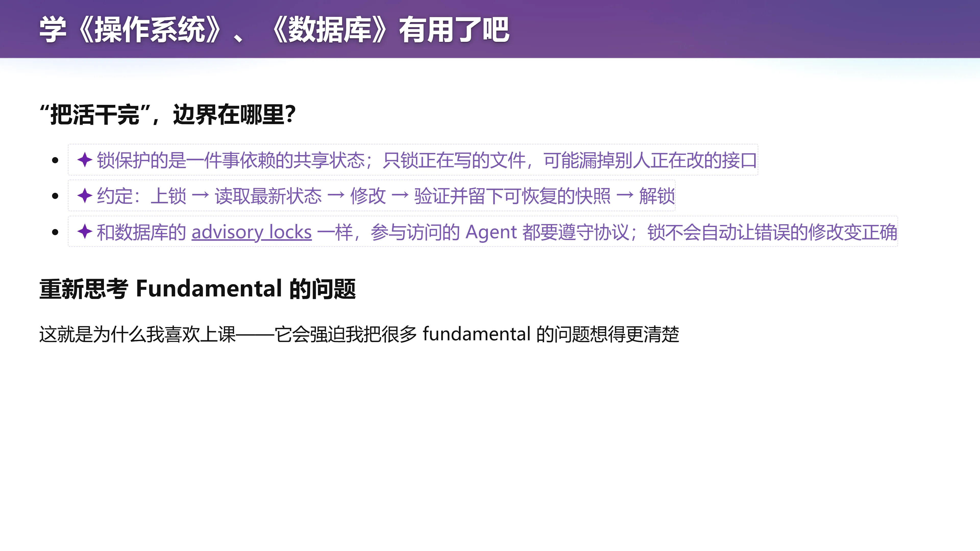
Task: Click the sparkle icon before 锁保护的是
Action: pos(85,160)
